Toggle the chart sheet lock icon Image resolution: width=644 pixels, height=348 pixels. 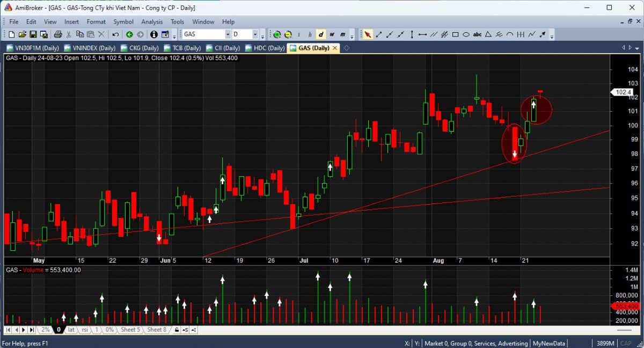(177, 330)
